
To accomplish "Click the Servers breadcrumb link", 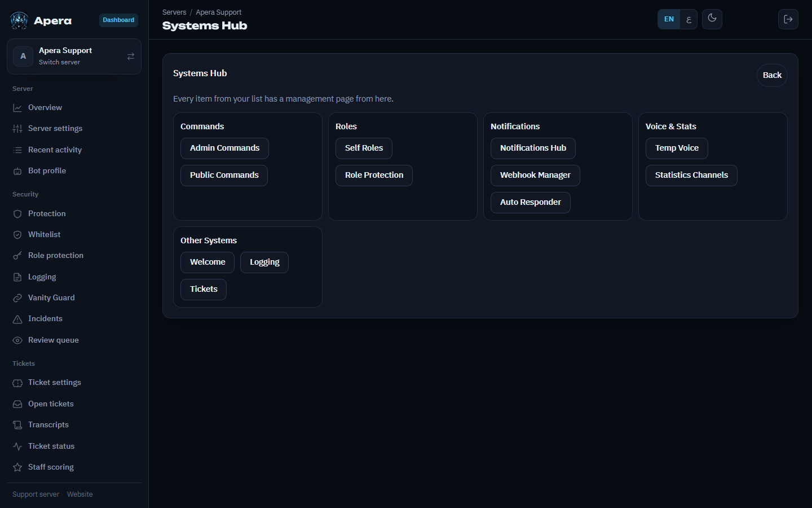I will 174,12.
